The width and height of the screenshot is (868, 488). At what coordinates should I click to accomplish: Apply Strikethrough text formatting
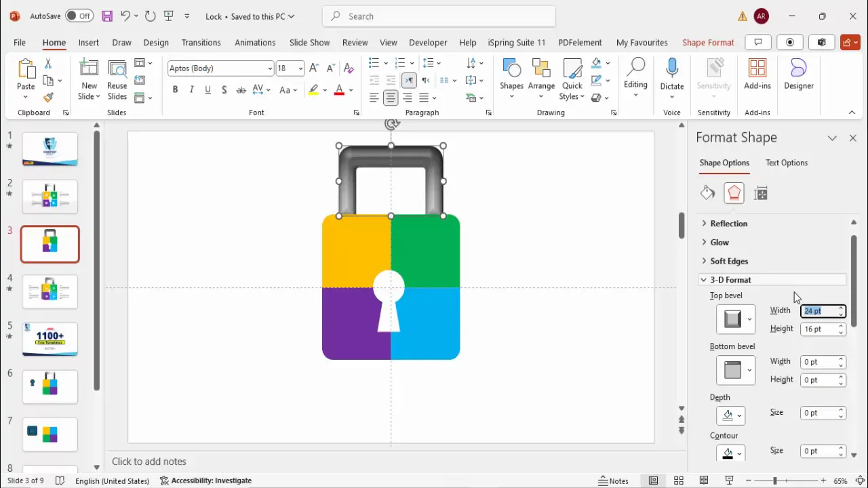point(241,89)
